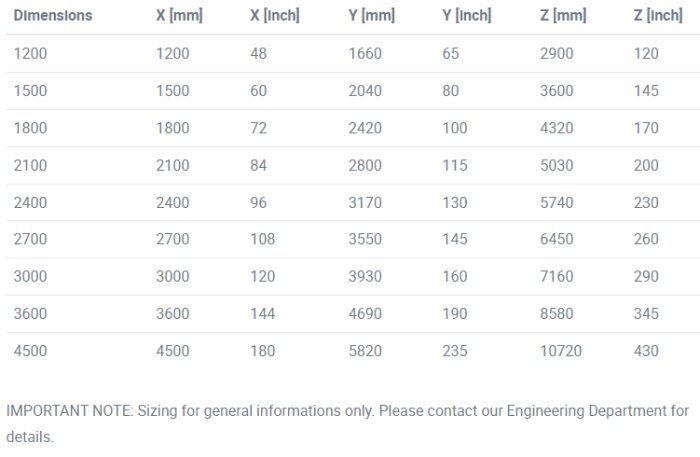Click the Y [mm] value 3170

pyautogui.click(x=365, y=203)
